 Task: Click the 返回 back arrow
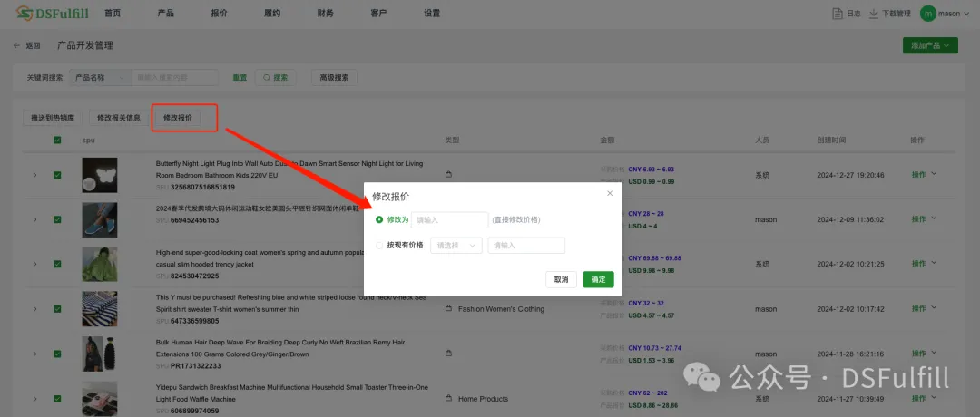(x=16, y=45)
